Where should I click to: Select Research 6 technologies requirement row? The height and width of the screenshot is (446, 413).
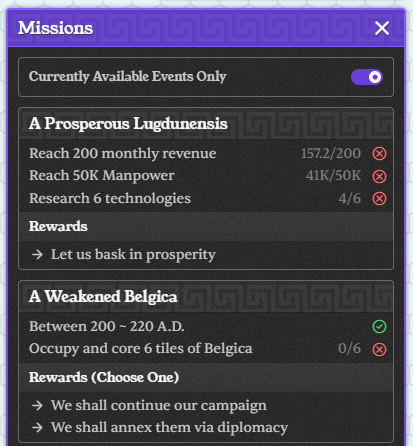(x=206, y=198)
